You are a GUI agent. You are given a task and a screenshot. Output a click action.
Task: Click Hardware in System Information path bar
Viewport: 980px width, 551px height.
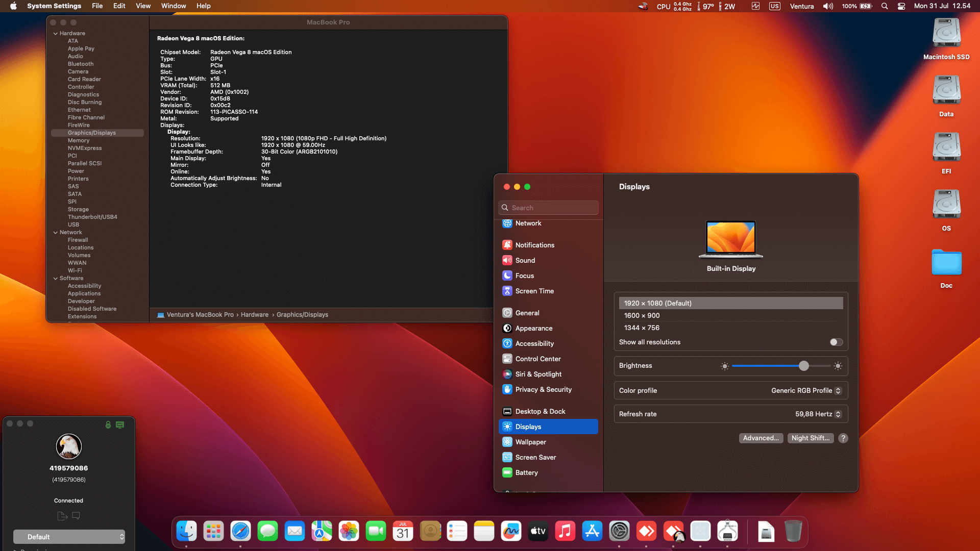(x=255, y=315)
